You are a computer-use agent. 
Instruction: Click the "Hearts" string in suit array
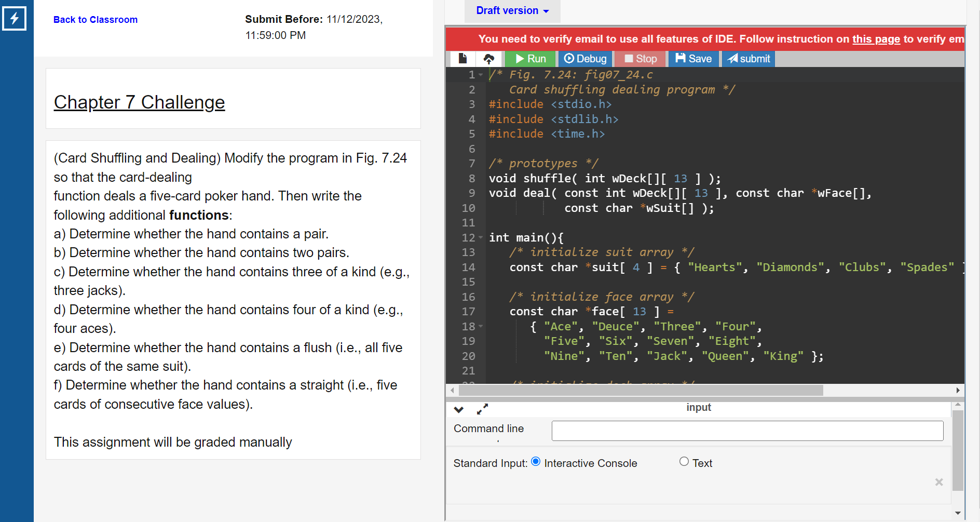pyautogui.click(x=715, y=267)
